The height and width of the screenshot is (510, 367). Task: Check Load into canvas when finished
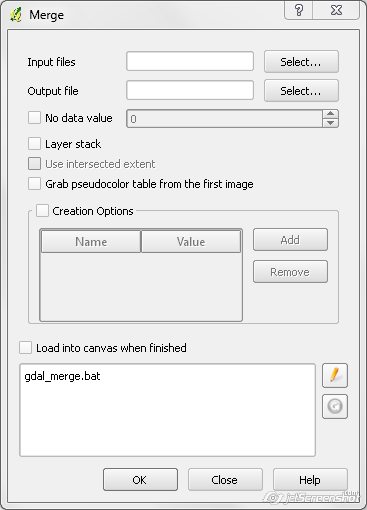(x=26, y=347)
